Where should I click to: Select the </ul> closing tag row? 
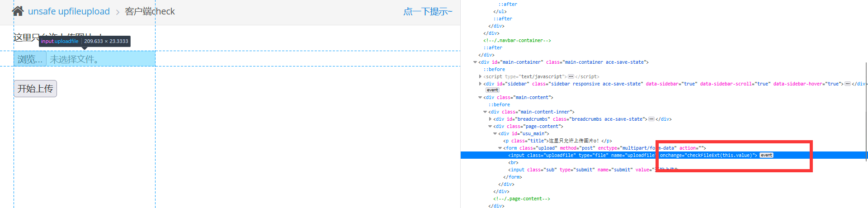500,12
